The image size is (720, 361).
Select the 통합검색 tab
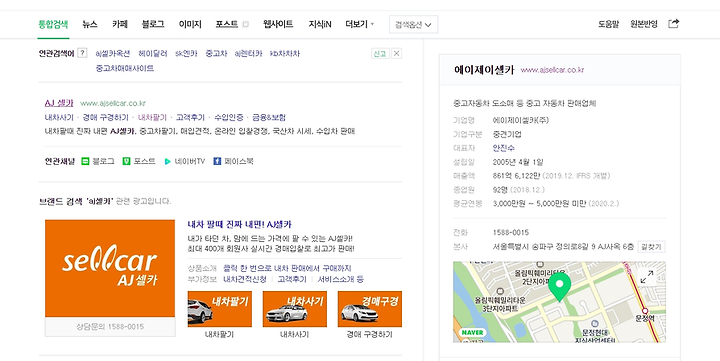click(53, 24)
